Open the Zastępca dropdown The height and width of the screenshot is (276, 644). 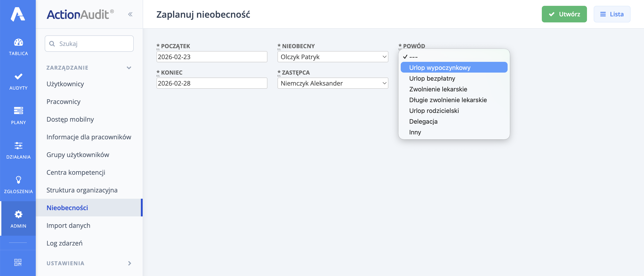(333, 83)
